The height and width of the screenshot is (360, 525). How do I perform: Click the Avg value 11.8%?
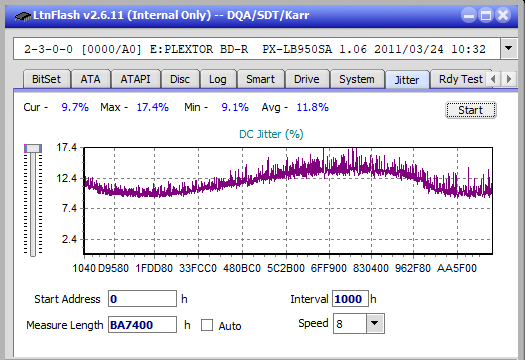(312, 107)
